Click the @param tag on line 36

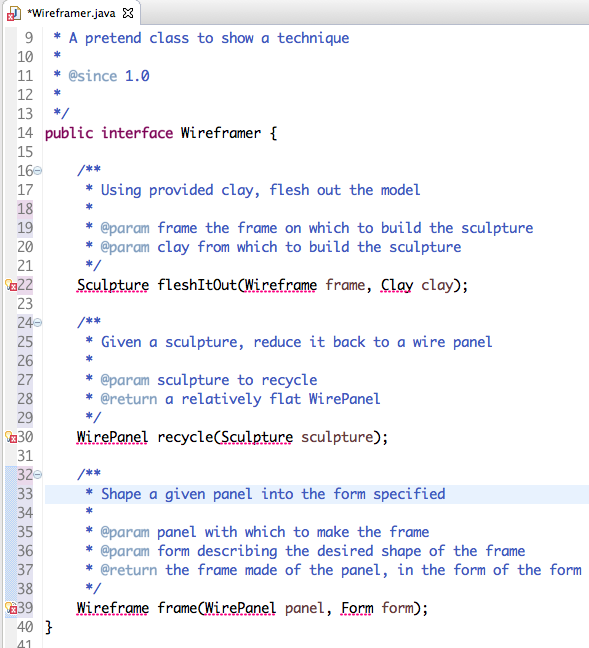coord(125,551)
